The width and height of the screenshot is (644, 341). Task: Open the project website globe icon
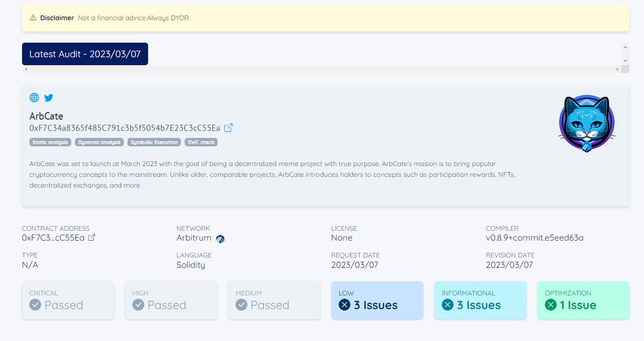coord(34,98)
